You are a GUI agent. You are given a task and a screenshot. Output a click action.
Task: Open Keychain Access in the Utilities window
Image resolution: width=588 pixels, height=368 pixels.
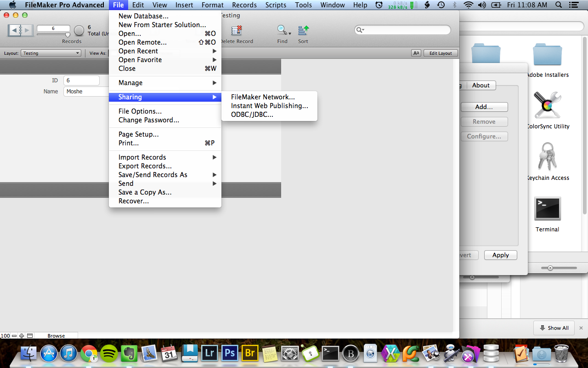tap(547, 156)
